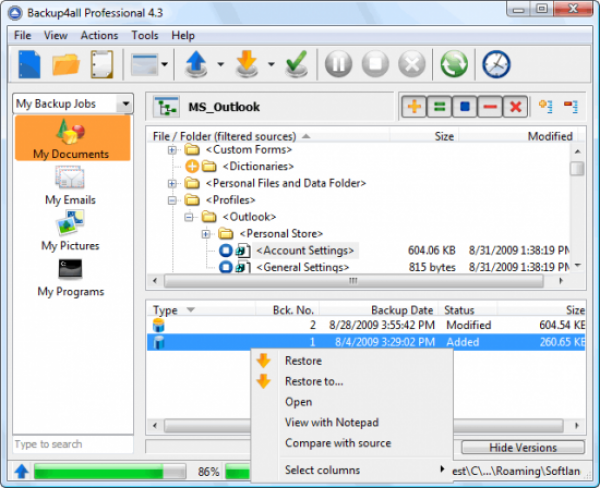The height and width of the screenshot is (488, 600).
Task: Toggle the added files plus filter
Action: pos(413,106)
